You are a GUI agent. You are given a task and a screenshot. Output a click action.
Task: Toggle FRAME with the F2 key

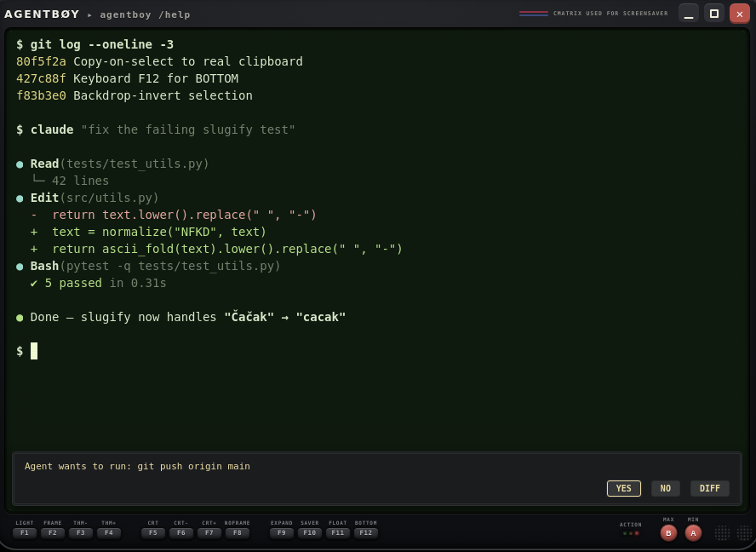tap(53, 532)
